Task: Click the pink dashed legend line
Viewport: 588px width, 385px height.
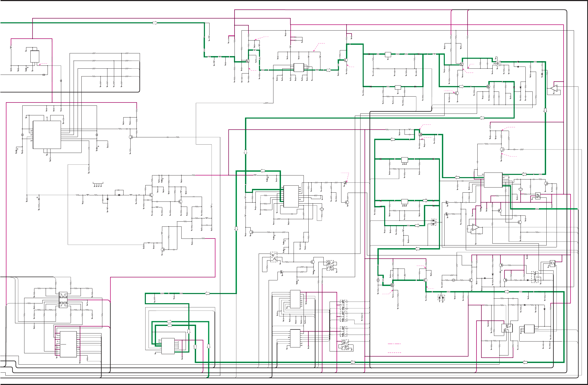Action: 394,353
